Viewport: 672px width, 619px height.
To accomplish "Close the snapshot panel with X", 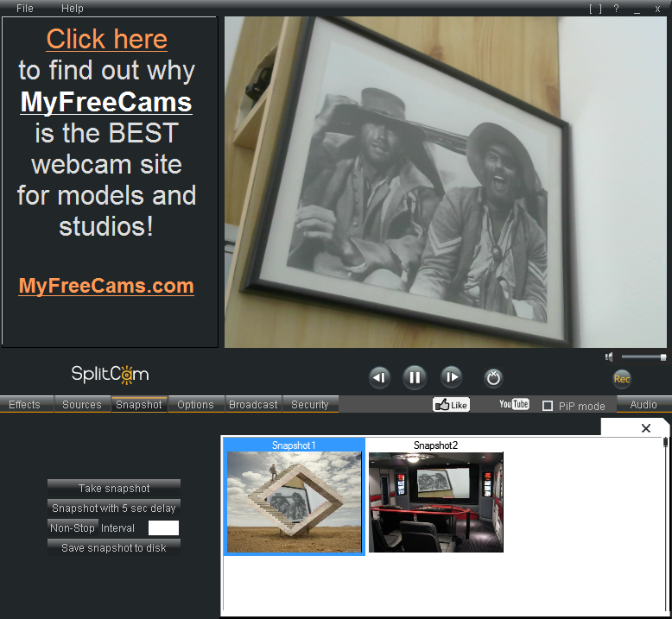I will pyautogui.click(x=646, y=428).
